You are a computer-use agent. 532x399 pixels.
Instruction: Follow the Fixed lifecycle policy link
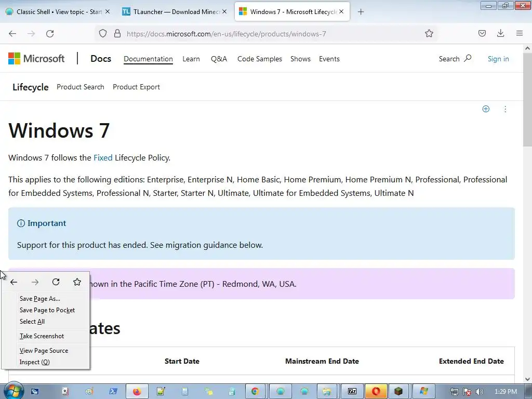(103, 158)
